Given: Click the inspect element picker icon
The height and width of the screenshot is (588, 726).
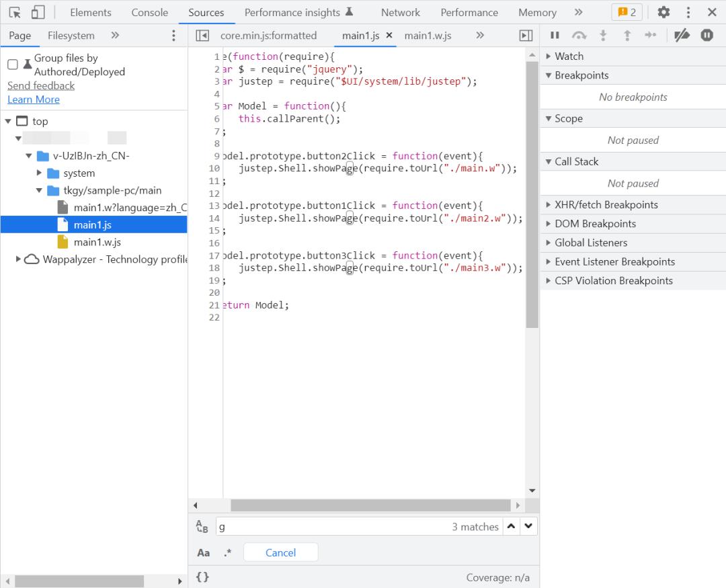Looking at the screenshot, I should [15, 12].
